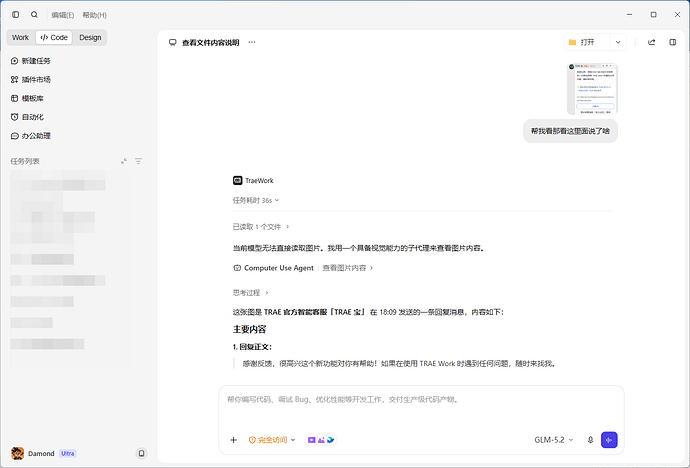Click the 办公助理 chat icon
690x468 pixels.
click(x=15, y=136)
